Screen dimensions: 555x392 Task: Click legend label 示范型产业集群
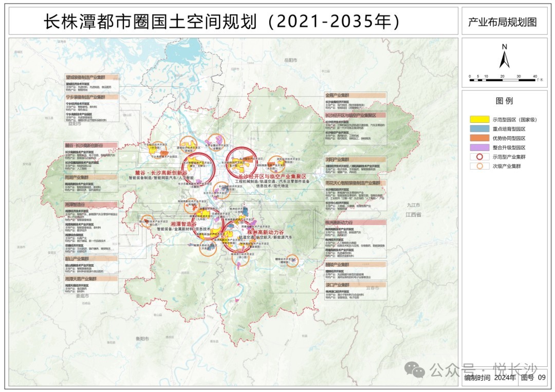[509, 157]
